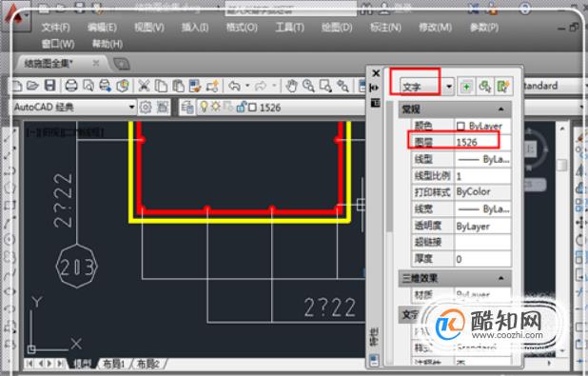Click the Save disk icon in toolbar
The image size is (588, 376).
coord(49,86)
